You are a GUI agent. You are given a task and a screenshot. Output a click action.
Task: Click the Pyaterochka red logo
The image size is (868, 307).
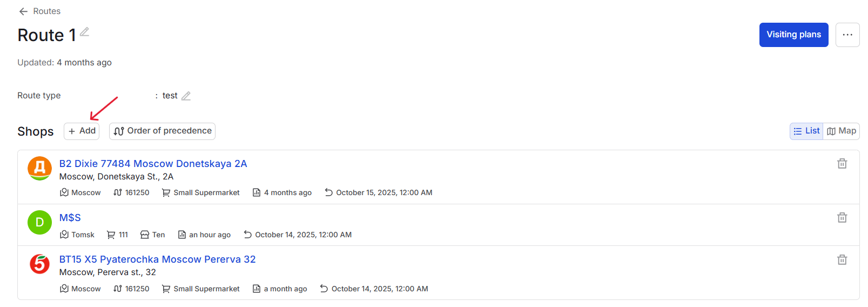(39, 264)
